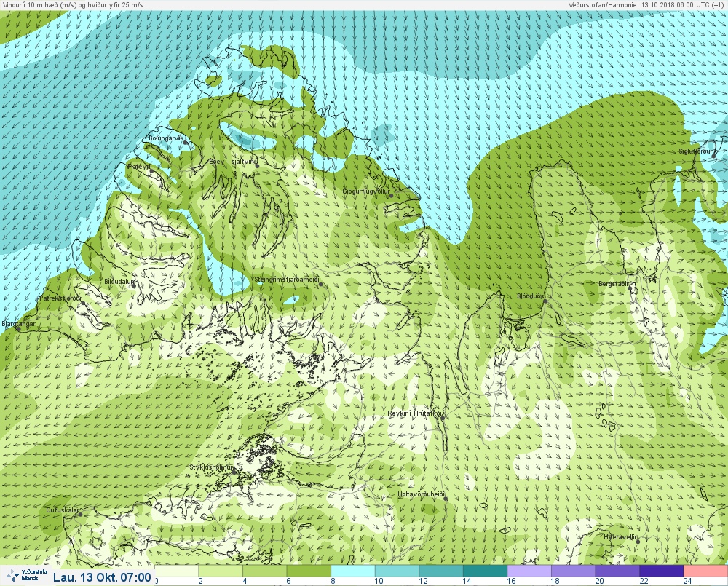Click the 22–24 m/s deep indigo swatch
The height and width of the screenshot is (586, 728).
(x=662, y=571)
